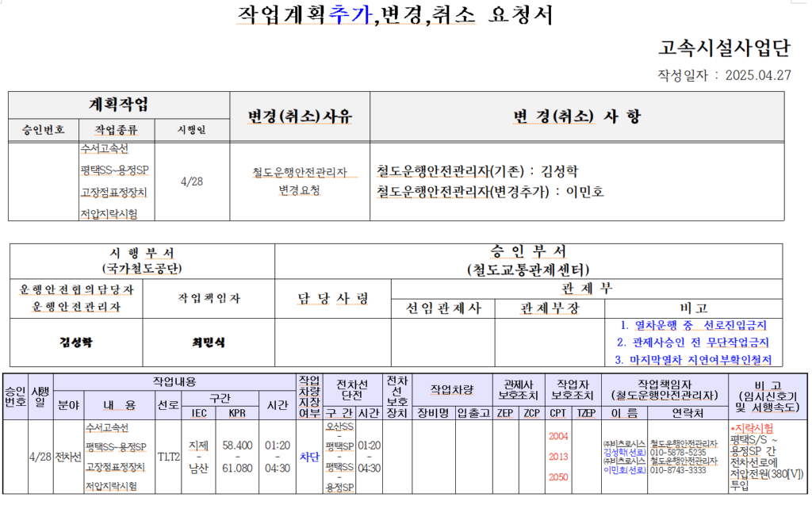Click the 'TZEP' column header
The image size is (812, 505).
586,413
